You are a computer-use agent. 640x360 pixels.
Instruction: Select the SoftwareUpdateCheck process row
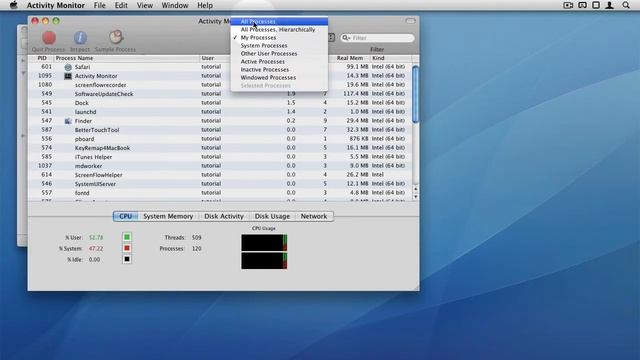click(220, 94)
